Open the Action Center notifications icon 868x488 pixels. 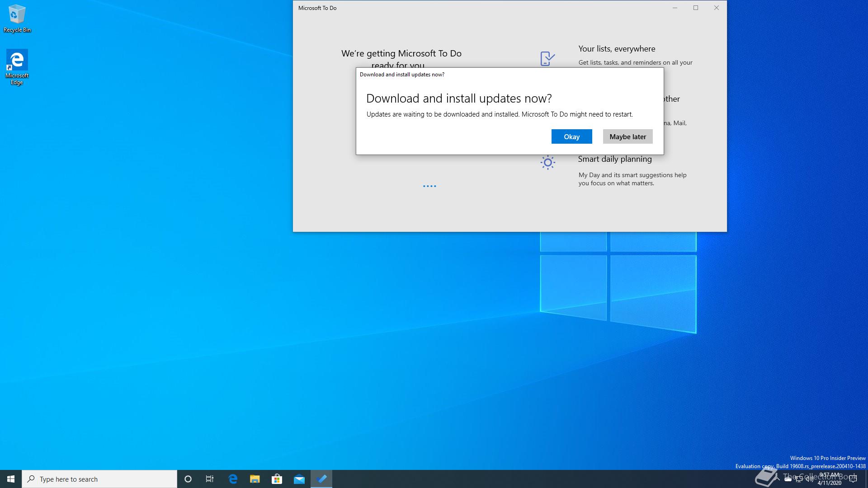tap(853, 479)
